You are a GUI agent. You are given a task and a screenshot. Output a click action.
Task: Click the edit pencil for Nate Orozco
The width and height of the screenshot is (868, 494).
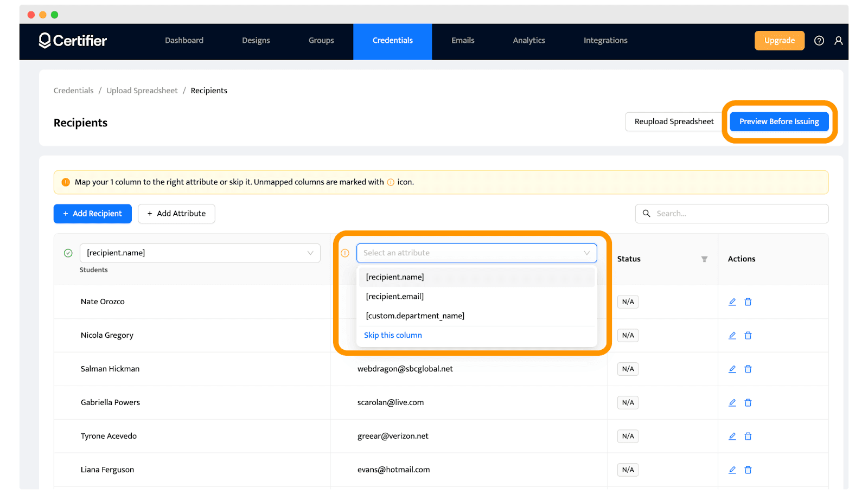(x=732, y=302)
